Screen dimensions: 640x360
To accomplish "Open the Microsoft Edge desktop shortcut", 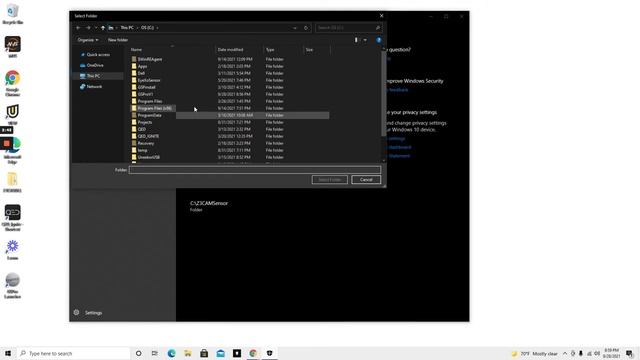I will [x=12, y=151].
